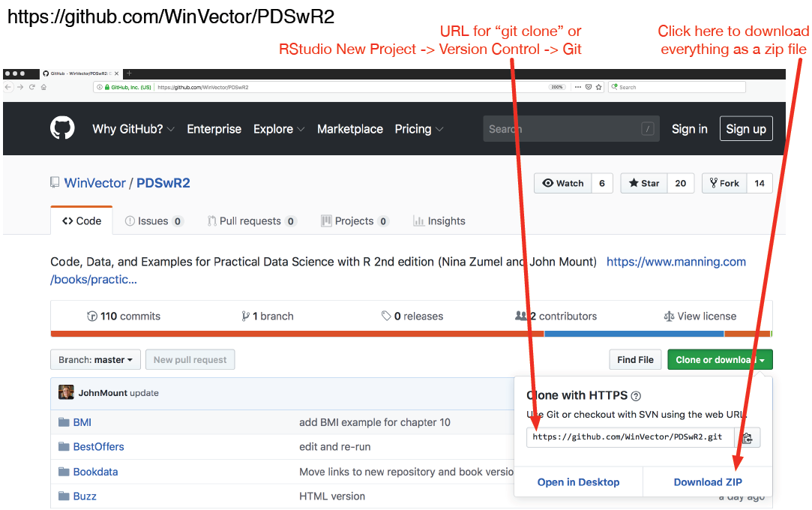Image resolution: width=812 pixels, height=510 pixels.
Task: Copy clone URL with clipboard icon
Action: (x=747, y=437)
